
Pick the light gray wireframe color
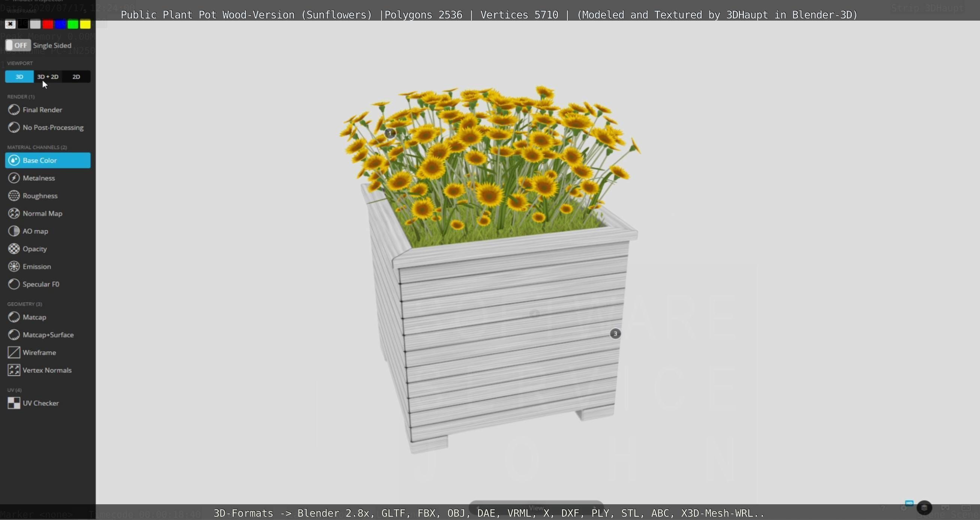(35, 24)
